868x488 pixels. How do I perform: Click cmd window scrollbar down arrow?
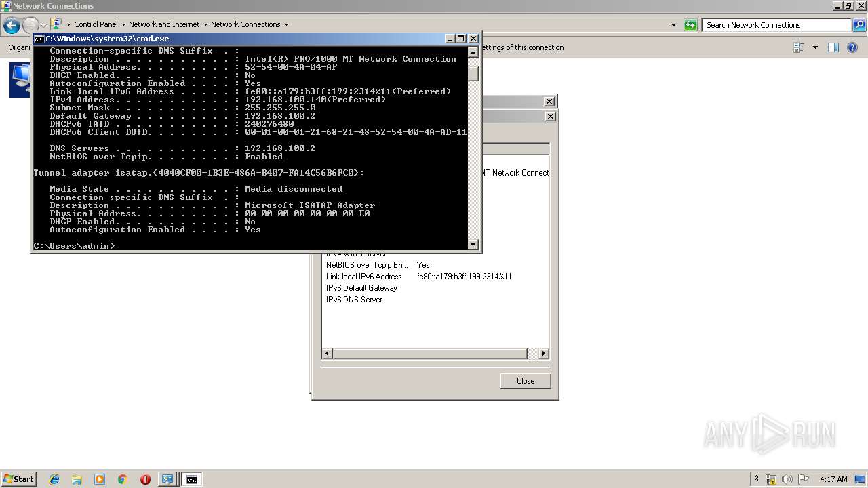point(473,245)
